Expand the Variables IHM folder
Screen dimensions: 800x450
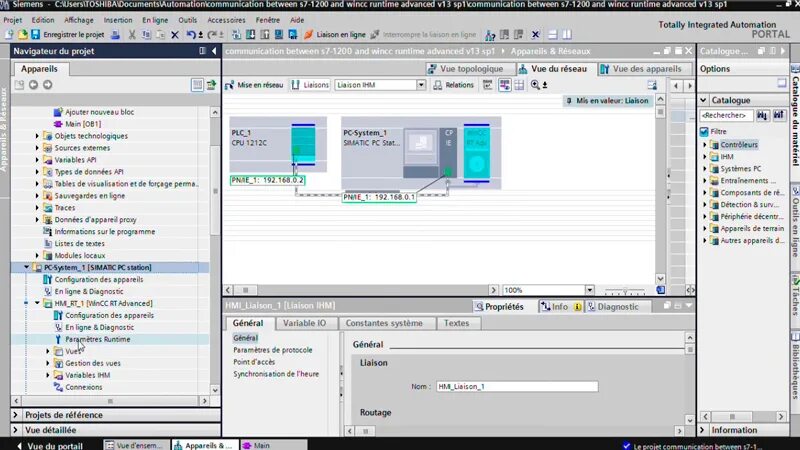pyautogui.click(x=48, y=376)
